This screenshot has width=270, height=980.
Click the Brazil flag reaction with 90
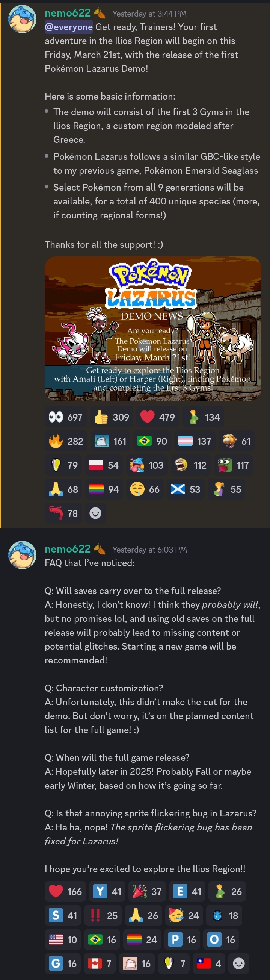152,441
